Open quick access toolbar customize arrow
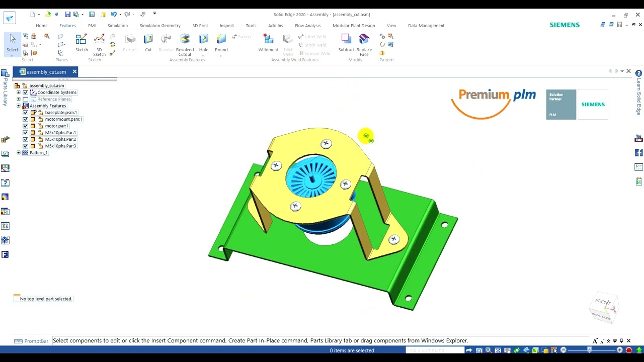Screen dimensions: 644x362 pos(154,14)
